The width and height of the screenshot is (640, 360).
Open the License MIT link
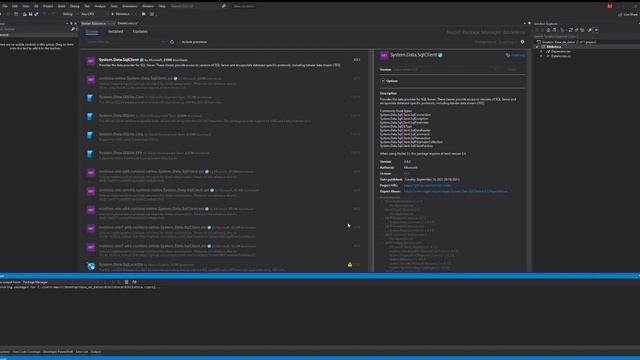(x=407, y=173)
